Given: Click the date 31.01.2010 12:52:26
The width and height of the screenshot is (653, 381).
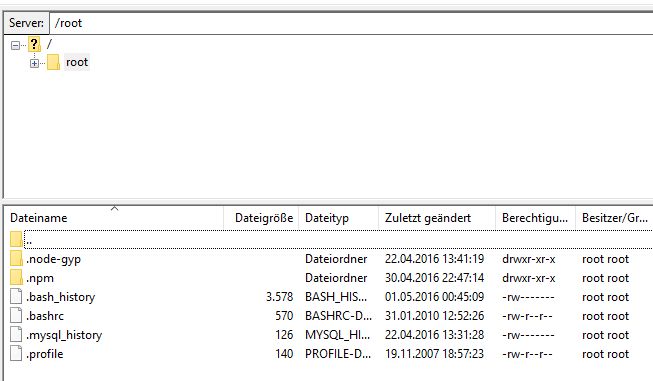Looking at the screenshot, I should [x=434, y=316].
